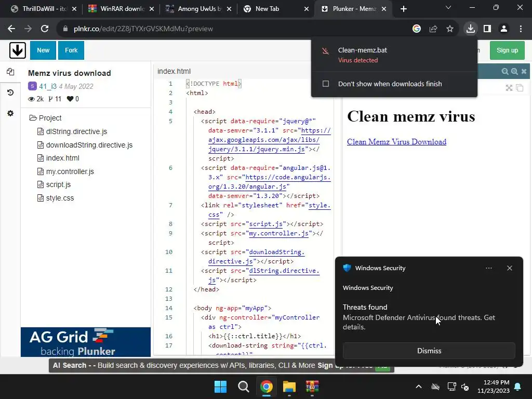Click the green Sign up button
The width and height of the screenshot is (532, 399).
(x=507, y=50)
